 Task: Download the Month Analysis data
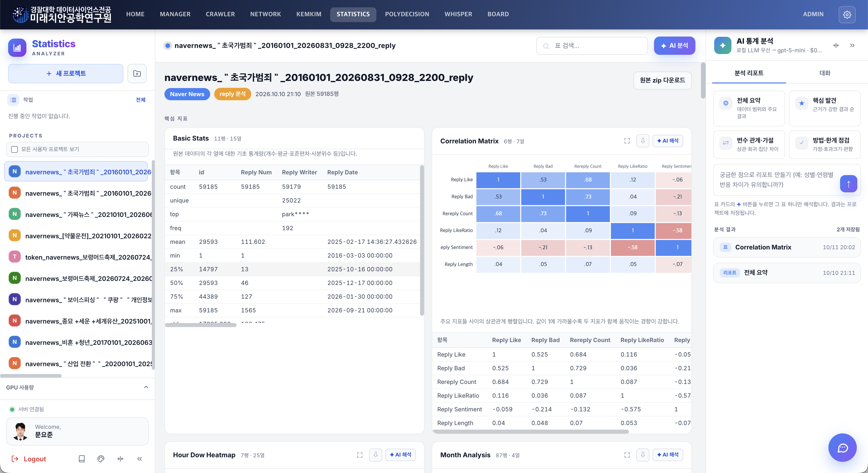click(643, 455)
